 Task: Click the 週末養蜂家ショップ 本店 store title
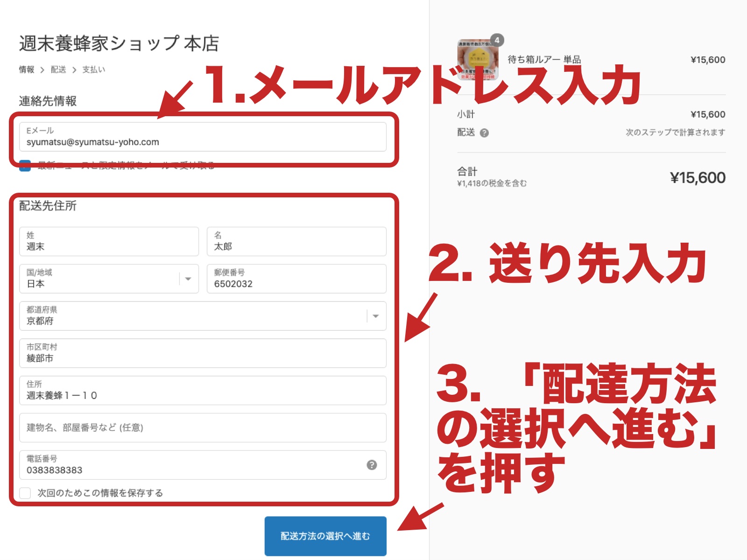coord(119,43)
